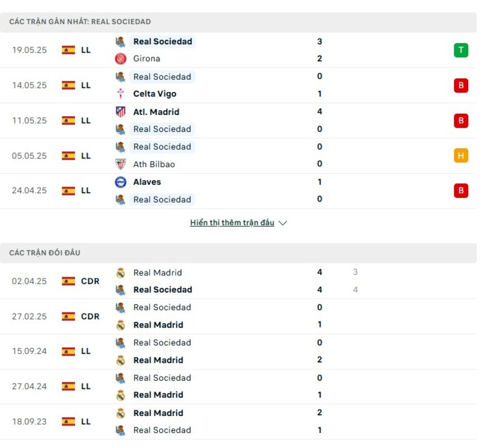Click the LL league label on 15.09.24 row
This screenshot has height=448, width=484.
(x=85, y=351)
